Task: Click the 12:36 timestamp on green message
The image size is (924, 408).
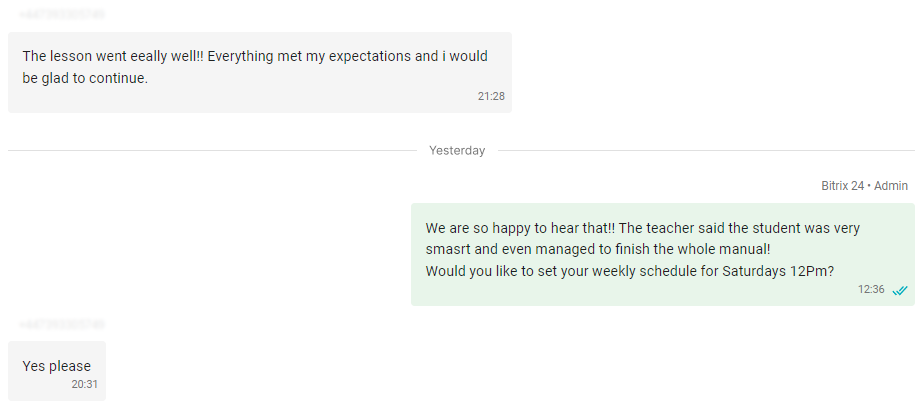Action: click(x=871, y=289)
